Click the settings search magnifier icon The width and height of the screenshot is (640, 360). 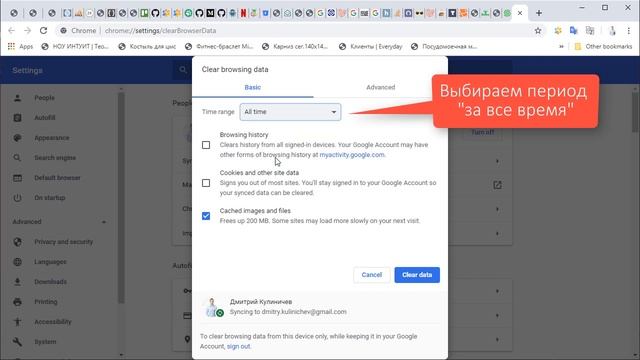coord(183,70)
